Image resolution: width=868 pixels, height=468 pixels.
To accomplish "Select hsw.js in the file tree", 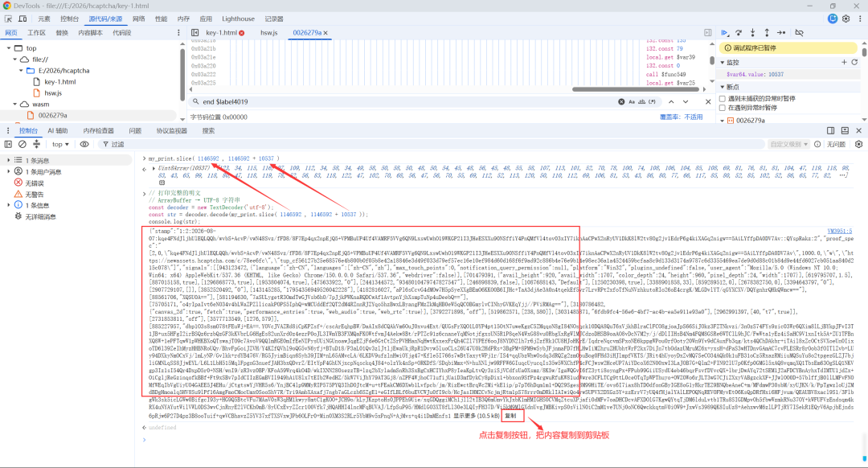I will [x=52, y=93].
